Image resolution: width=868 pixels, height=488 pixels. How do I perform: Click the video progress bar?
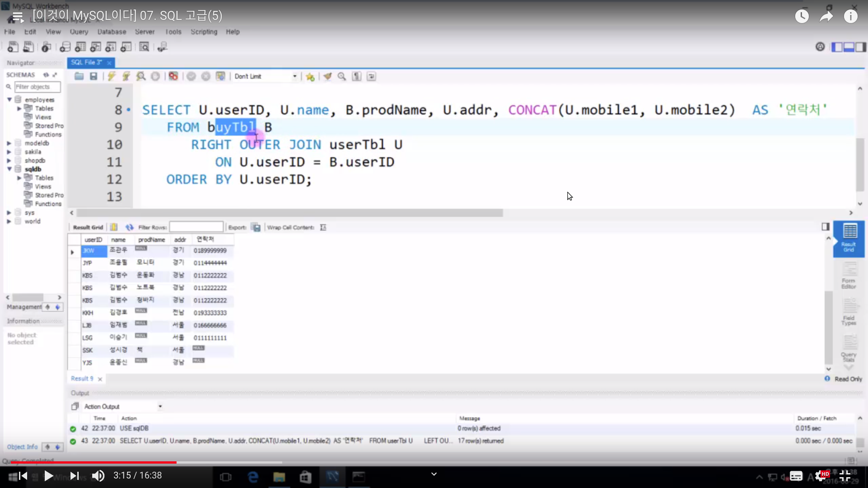[x=434, y=462]
